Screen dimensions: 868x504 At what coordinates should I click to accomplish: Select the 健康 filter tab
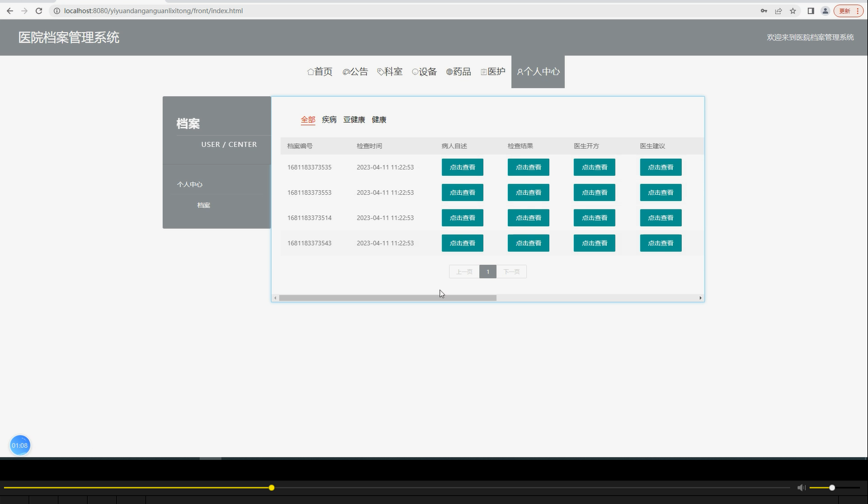[x=379, y=120]
